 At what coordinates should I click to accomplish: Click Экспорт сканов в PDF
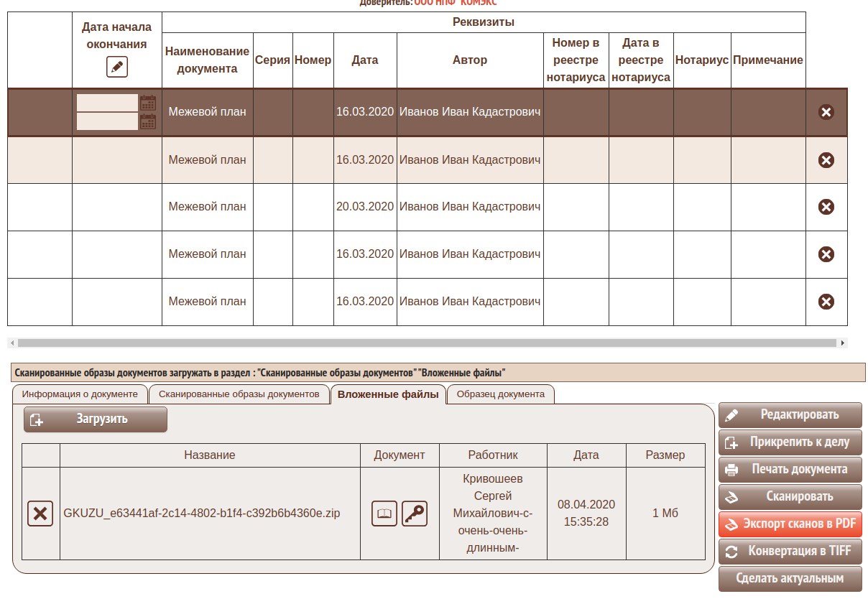click(790, 524)
